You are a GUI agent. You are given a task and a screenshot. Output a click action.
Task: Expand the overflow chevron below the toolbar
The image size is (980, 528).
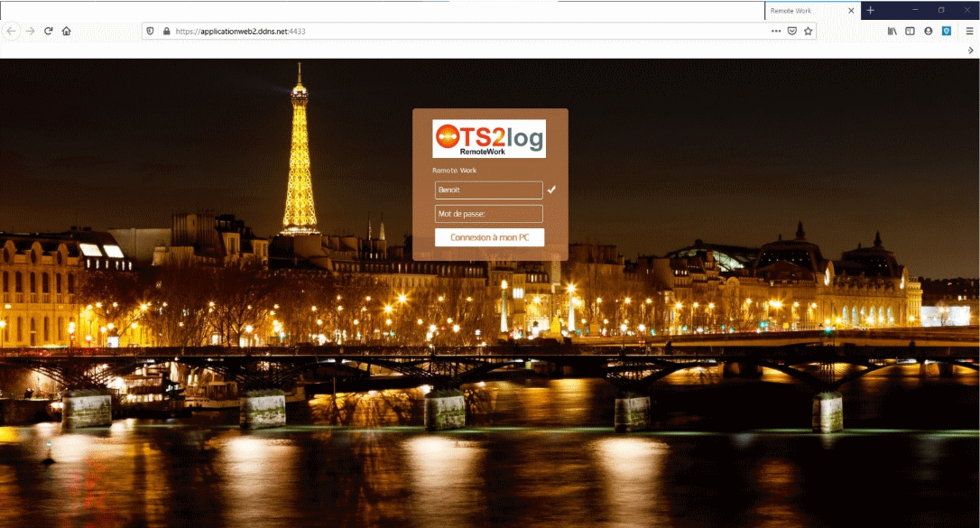click(971, 50)
